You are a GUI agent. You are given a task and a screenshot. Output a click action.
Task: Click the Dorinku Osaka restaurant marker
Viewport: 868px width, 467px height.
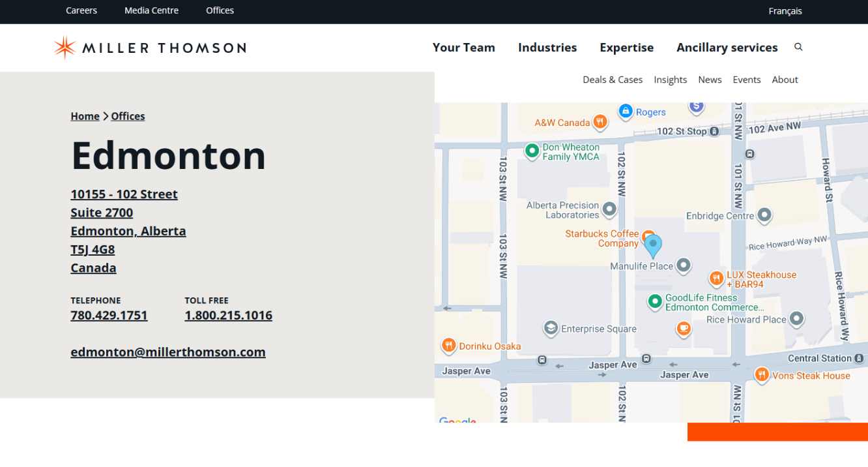tap(448, 346)
